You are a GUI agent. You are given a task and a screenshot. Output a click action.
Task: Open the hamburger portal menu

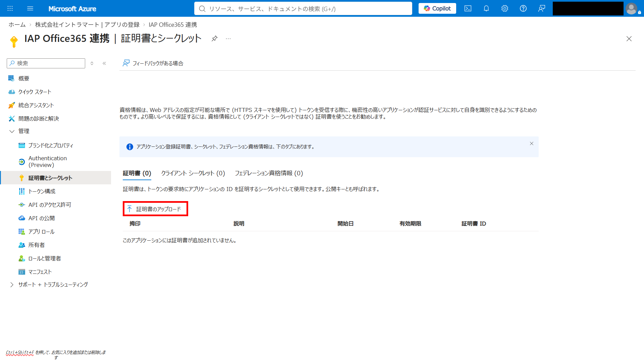point(30,8)
